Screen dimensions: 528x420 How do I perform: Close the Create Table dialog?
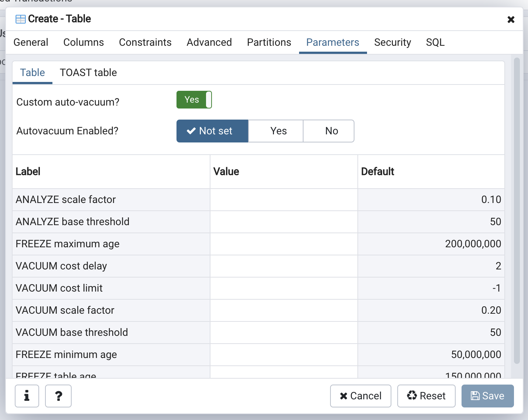[511, 20]
